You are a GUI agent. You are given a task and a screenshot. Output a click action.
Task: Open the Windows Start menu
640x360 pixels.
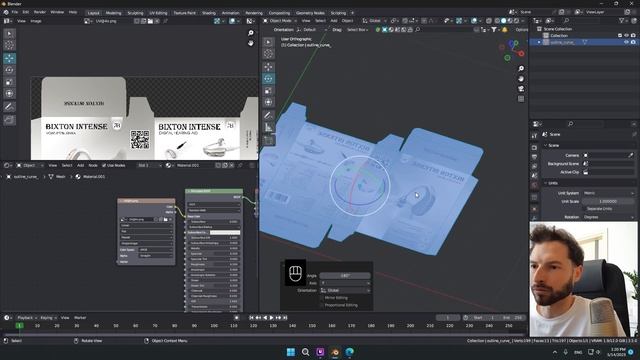pyautogui.click(x=291, y=352)
